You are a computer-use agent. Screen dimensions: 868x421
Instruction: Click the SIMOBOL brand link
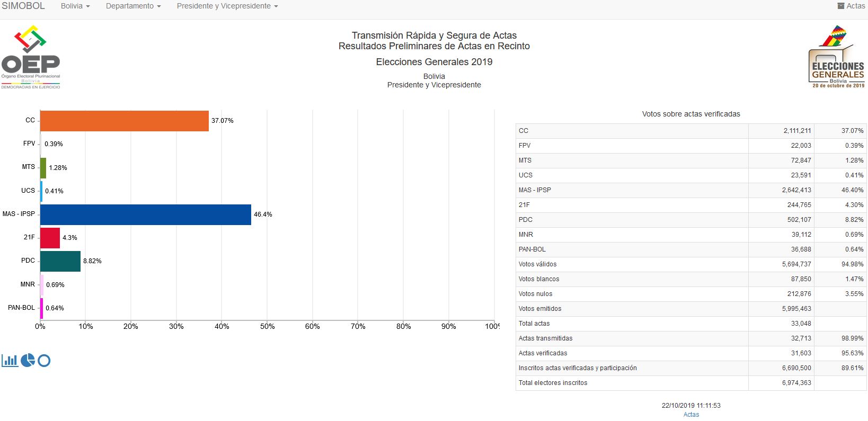point(23,6)
